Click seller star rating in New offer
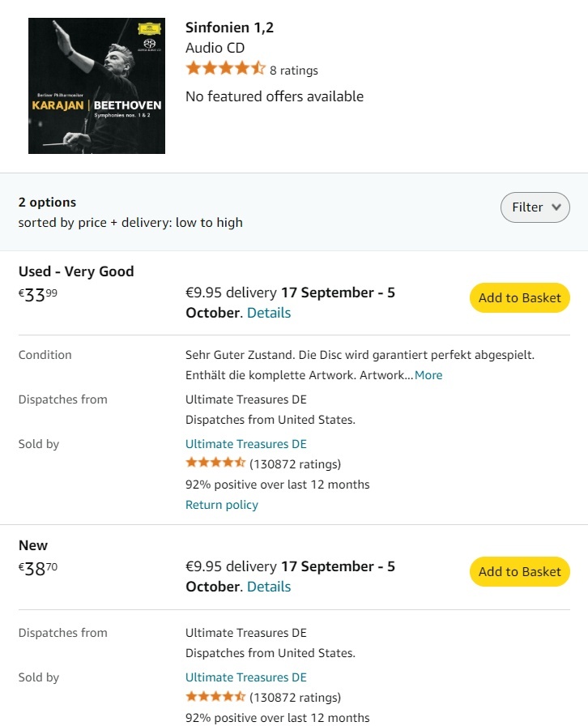588x726 pixels. coord(215,697)
